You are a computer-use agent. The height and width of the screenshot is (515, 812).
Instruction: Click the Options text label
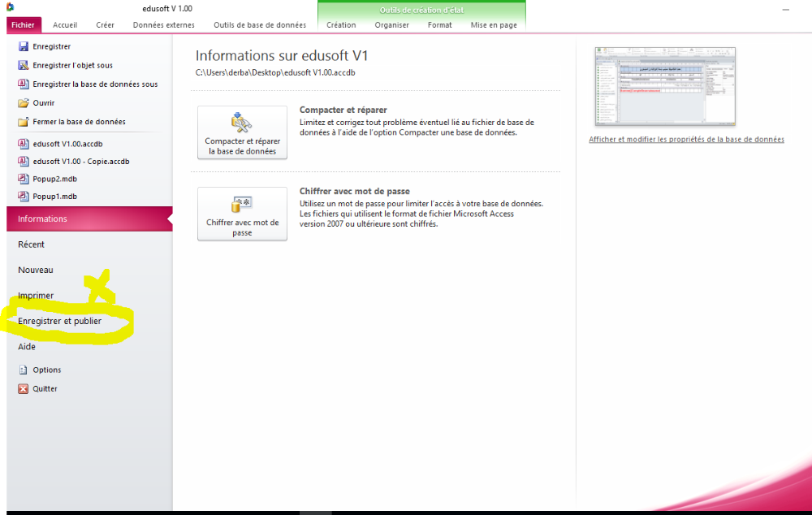[x=46, y=370]
